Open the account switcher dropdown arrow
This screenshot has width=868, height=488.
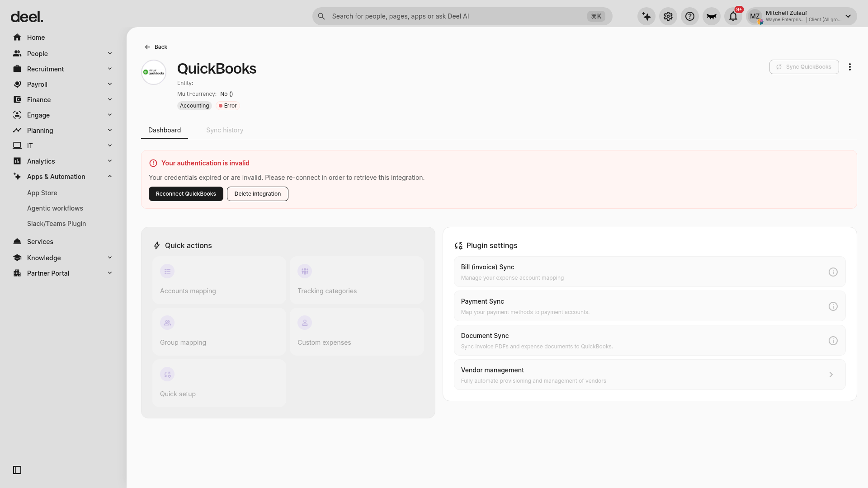click(x=848, y=16)
